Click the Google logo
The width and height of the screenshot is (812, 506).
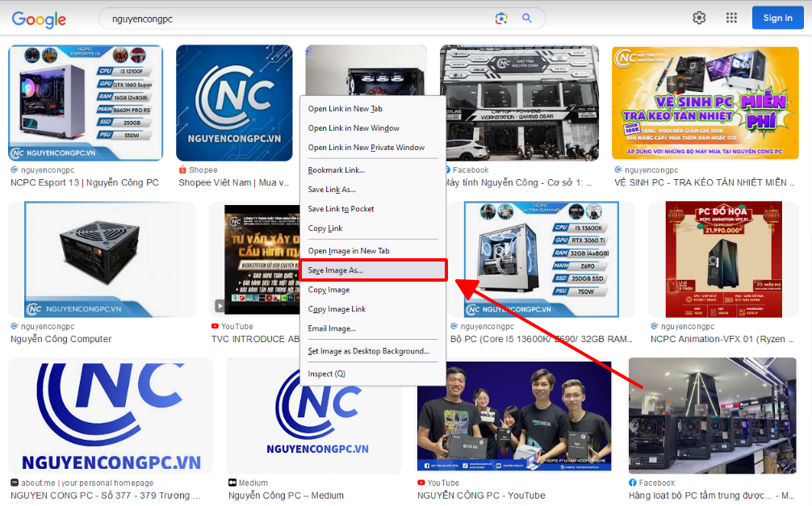[x=39, y=19]
